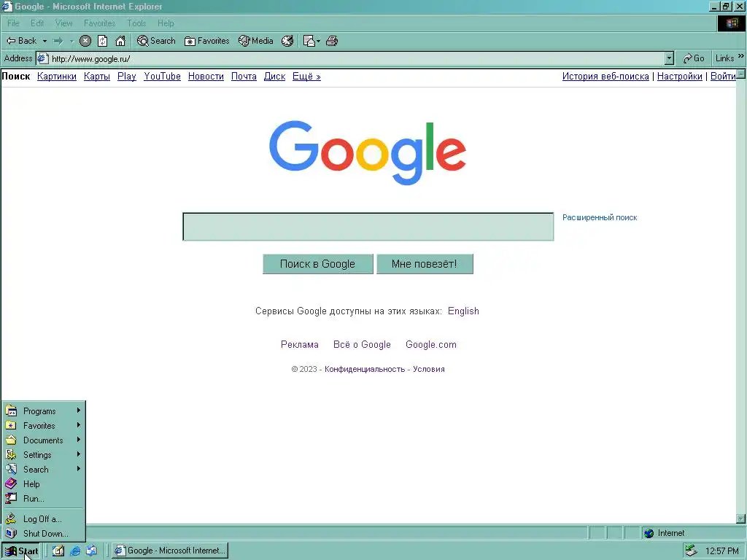Click the Go button beside address bar
This screenshot has width=747, height=560.
[694, 58]
